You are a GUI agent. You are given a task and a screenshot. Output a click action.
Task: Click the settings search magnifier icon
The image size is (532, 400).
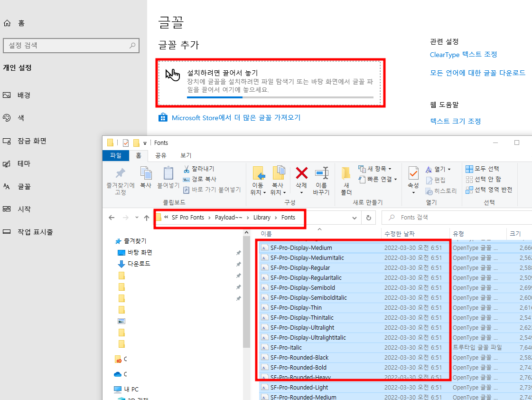coord(132,45)
